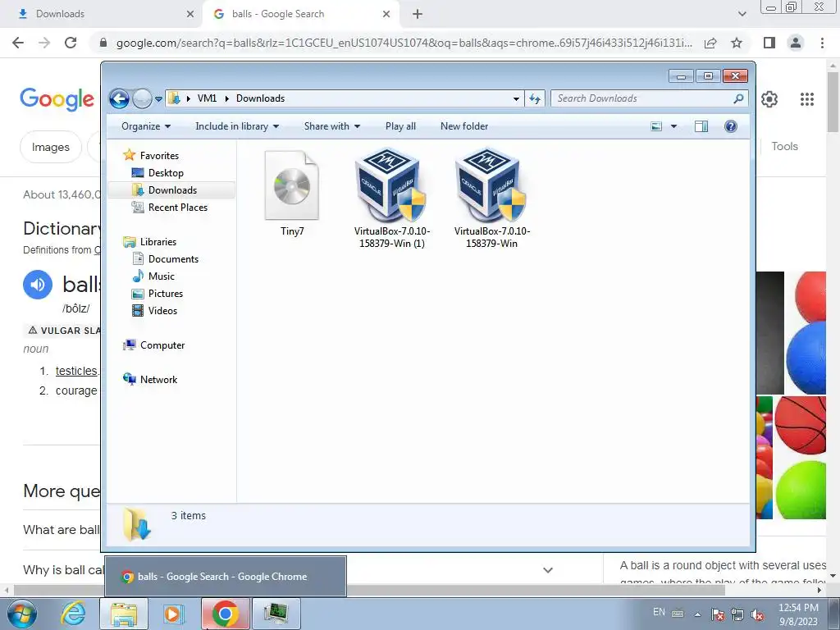Select the Tiny7 disc image file
This screenshot has width=840, height=630.
pyautogui.click(x=292, y=194)
